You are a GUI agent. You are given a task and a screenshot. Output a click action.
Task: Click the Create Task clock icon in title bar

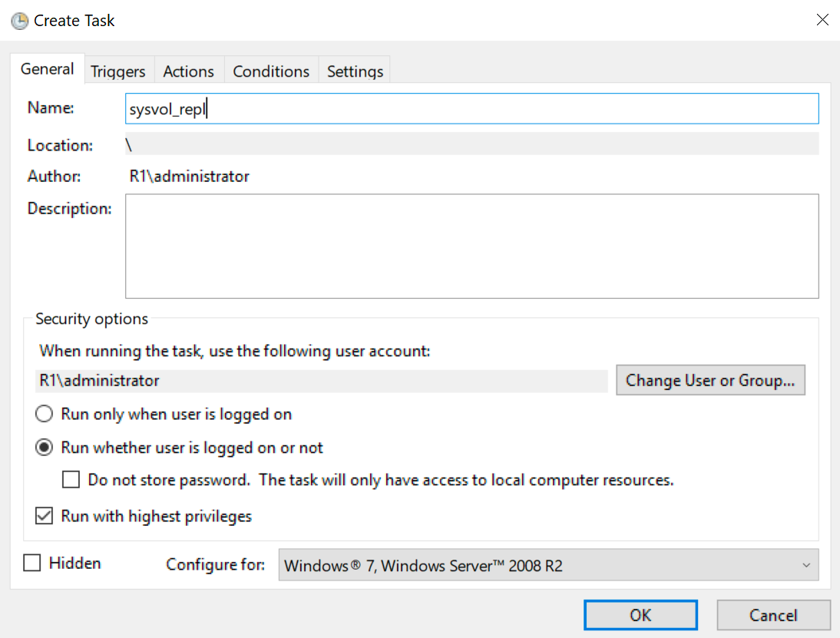[19, 21]
